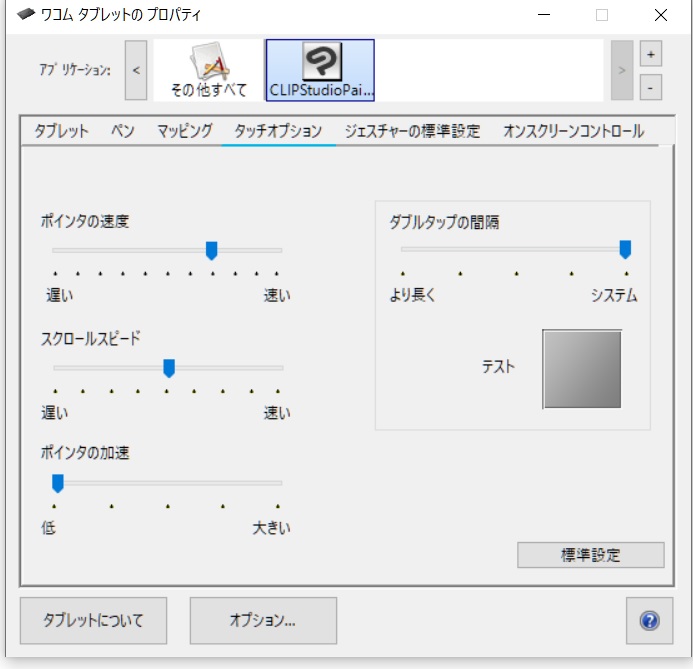This screenshot has width=693, height=669.
Task: Click the Wacom tablet title bar icon
Action: (x=26, y=15)
